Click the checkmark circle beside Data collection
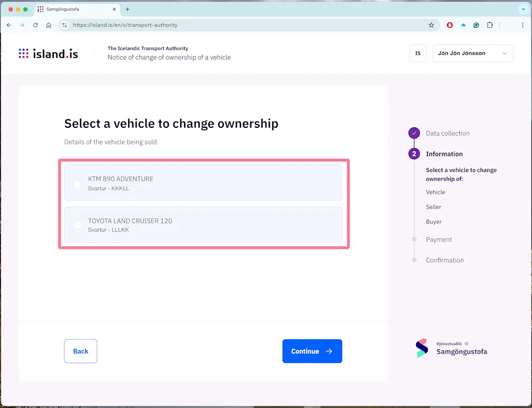 click(414, 133)
